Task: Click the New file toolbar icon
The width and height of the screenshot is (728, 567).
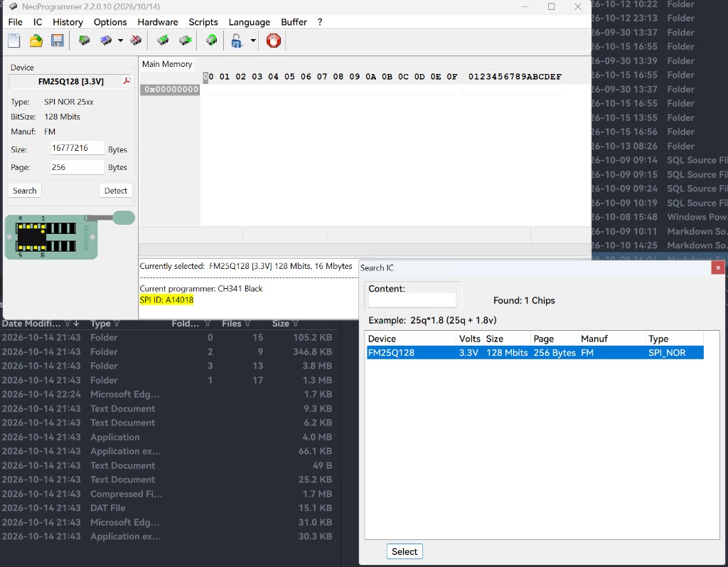Action: pyautogui.click(x=14, y=41)
